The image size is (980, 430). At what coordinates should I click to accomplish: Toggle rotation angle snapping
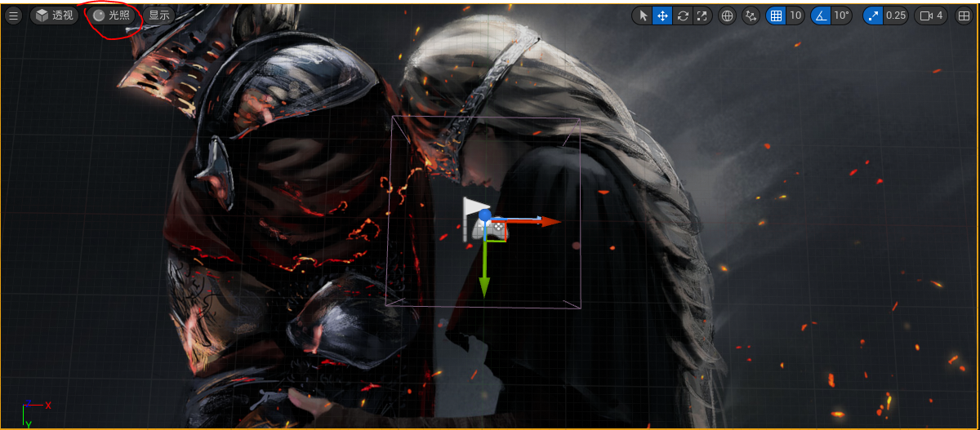[x=821, y=16]
